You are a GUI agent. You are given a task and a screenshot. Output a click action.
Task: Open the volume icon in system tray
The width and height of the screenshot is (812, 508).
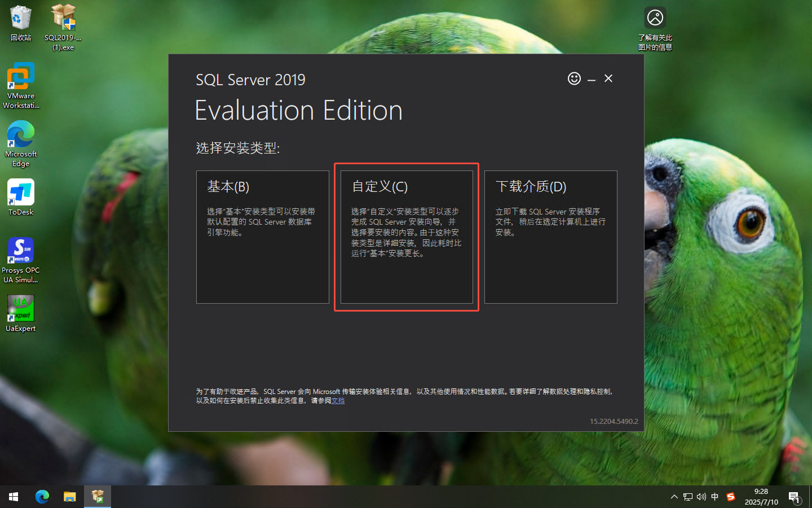tap(701, 497)
